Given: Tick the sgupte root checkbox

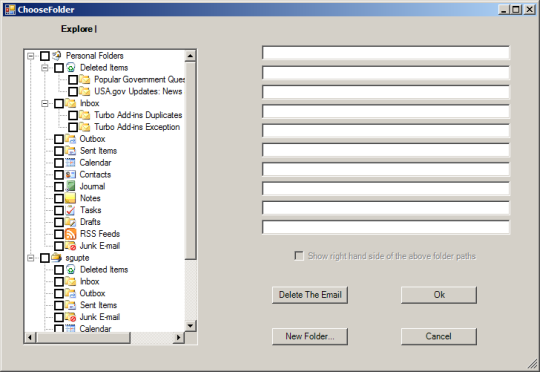Looking at the screenshot, I should point(45,258).
